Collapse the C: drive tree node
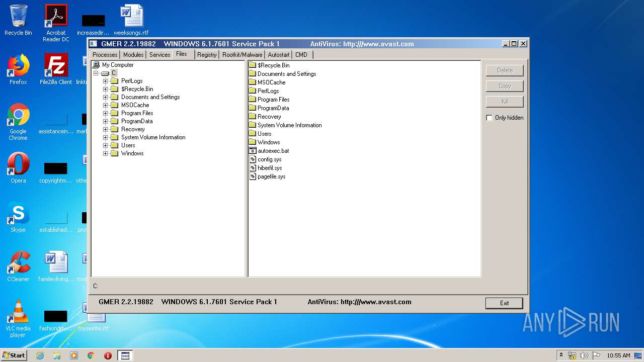This screenshot has width=644, height=362. point(96,73)
